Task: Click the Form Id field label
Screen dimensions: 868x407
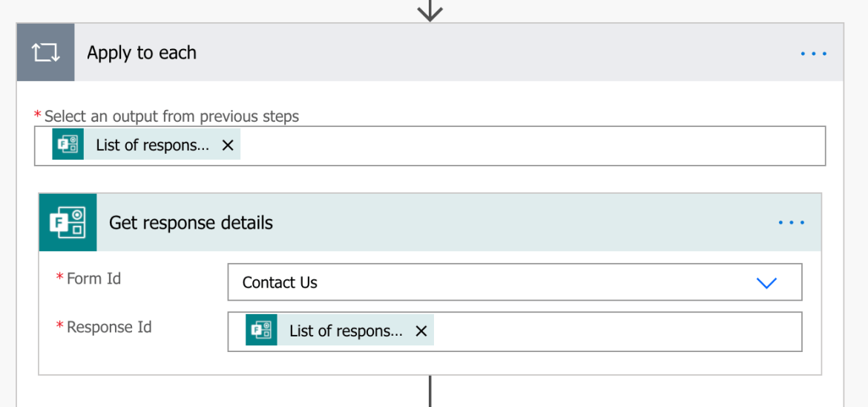Action: pos(93,279)
